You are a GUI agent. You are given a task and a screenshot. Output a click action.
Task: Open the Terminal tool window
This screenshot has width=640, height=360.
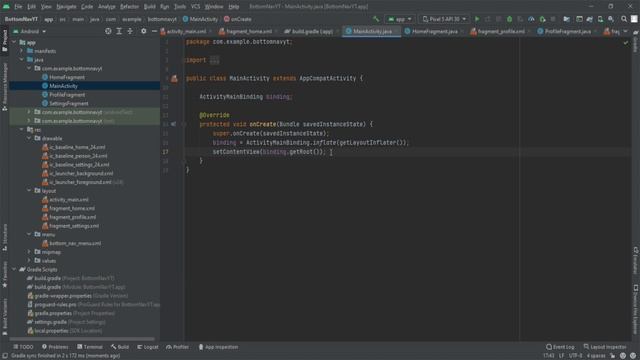[90, 347]
